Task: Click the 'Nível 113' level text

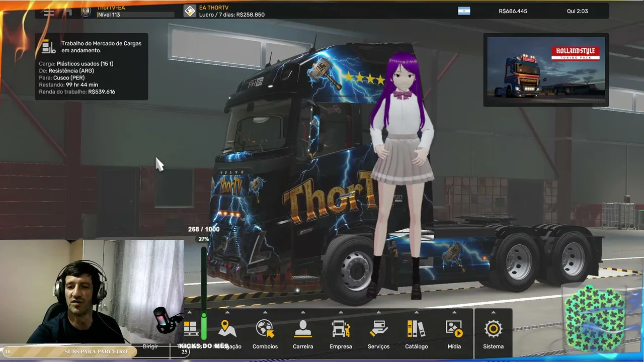Action: coord(109,15)
